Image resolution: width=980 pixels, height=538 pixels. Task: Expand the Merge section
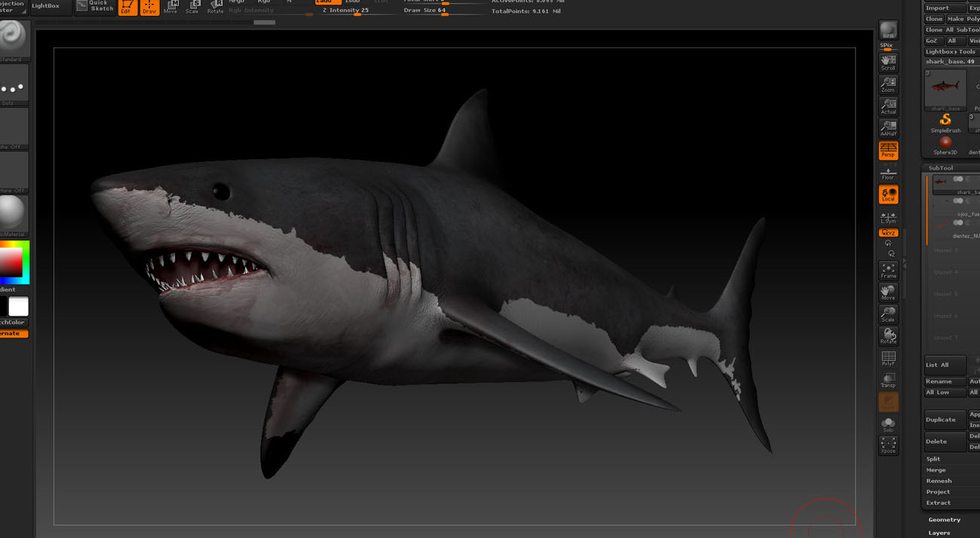tap(936, 470)
